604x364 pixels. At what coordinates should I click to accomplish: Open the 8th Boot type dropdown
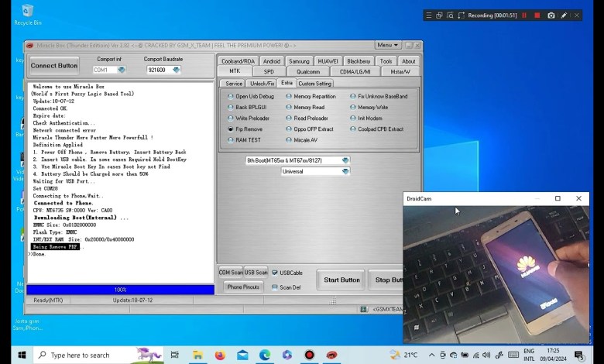[345, 160]
